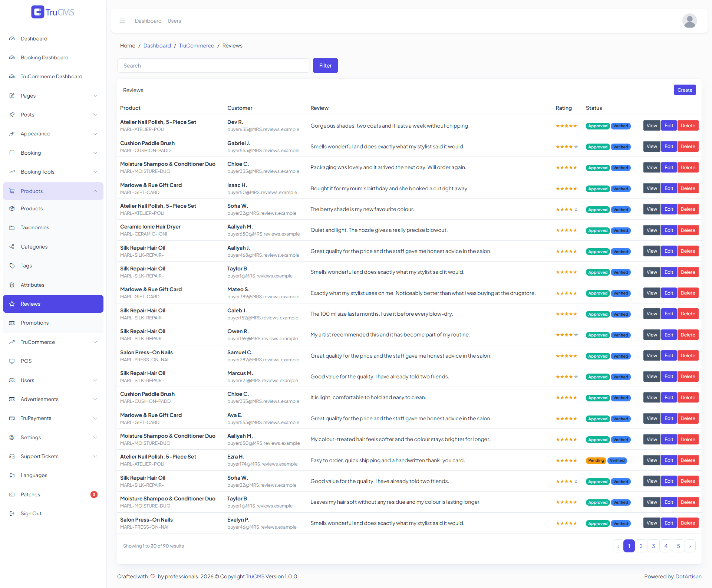
Task: Click the TruCommerce Dashboard sidebar icon
Action: (12, 76)
